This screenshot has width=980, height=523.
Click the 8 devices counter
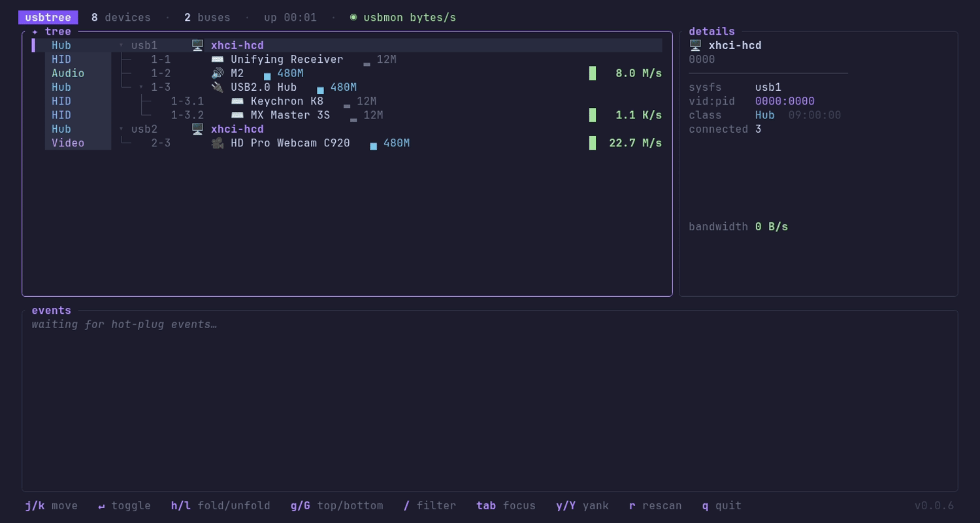click(121, 18)
